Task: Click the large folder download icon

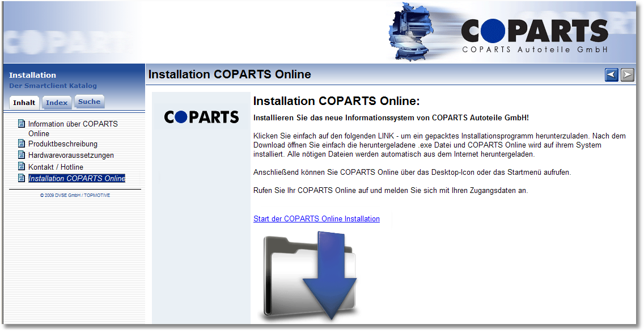Action: (x=310, y=276)
